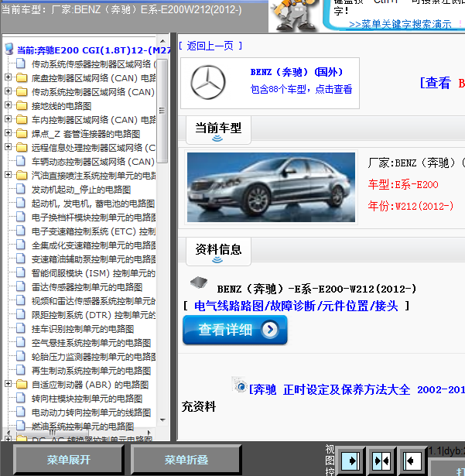Click the view control right-arrow icon
465x476 pixels.
tap(350, 461)
